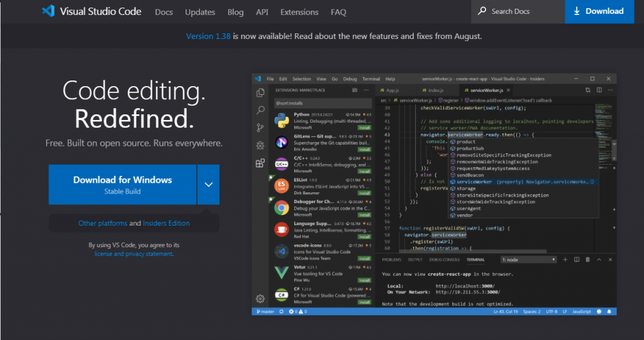Click the open changes icon in editor toolbar
The image size is (644, 340).
588,90
